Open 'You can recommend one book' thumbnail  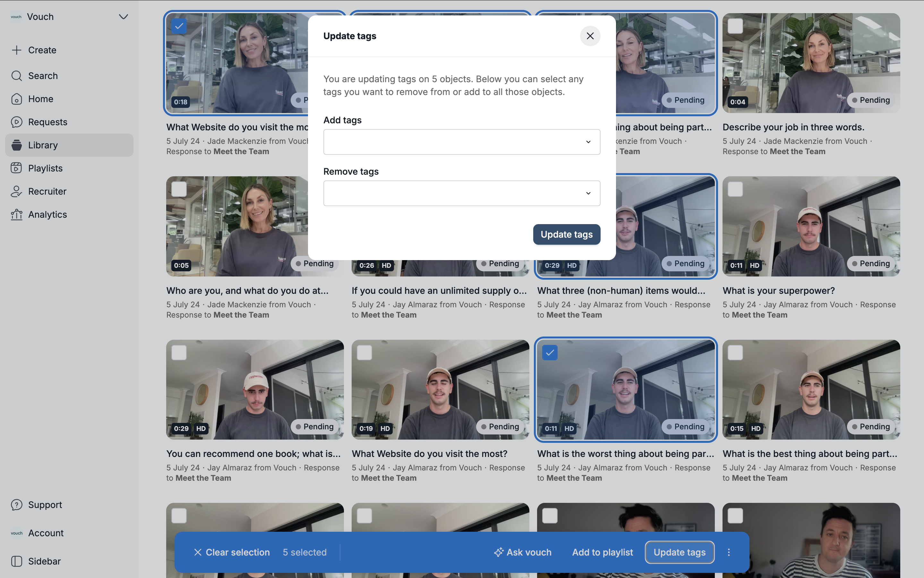tap(255, 390)
